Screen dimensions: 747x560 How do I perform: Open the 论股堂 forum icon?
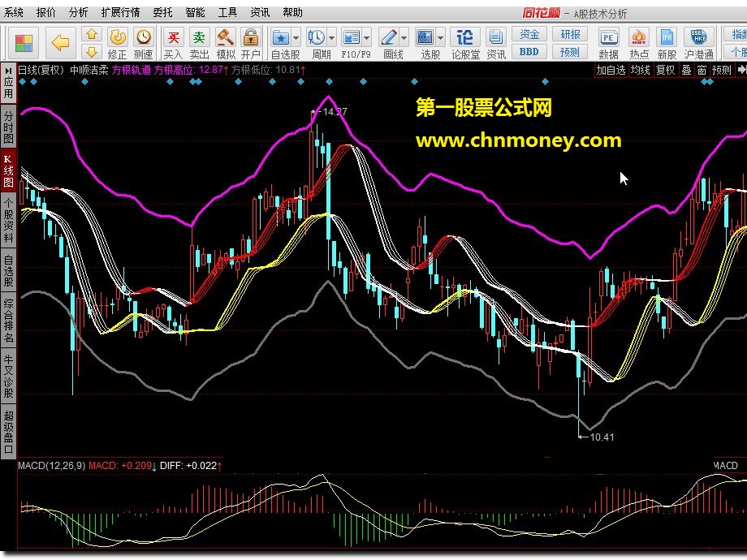pyautogui.click(x=465, y=43)
